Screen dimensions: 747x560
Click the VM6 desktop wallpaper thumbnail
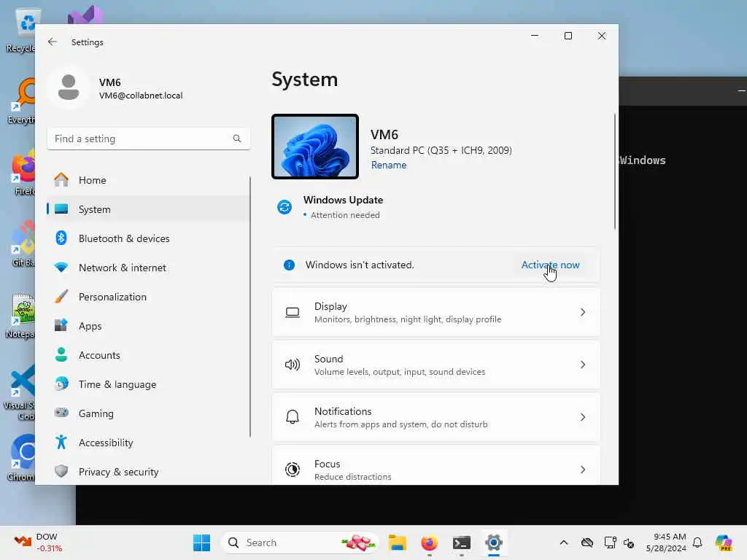[315, 147]
